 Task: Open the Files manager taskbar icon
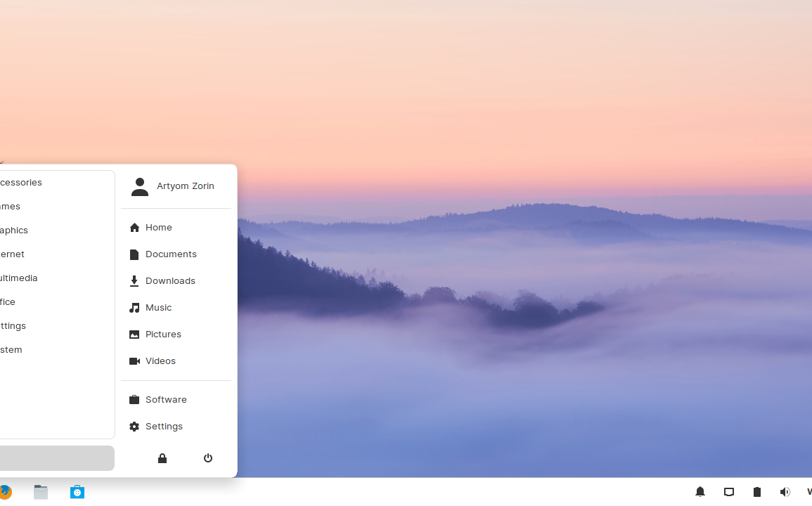click(x=41, y=492)
